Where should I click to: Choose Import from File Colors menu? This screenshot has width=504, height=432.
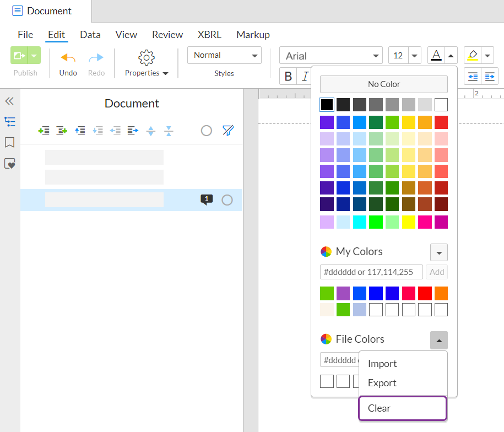(403, 364)
